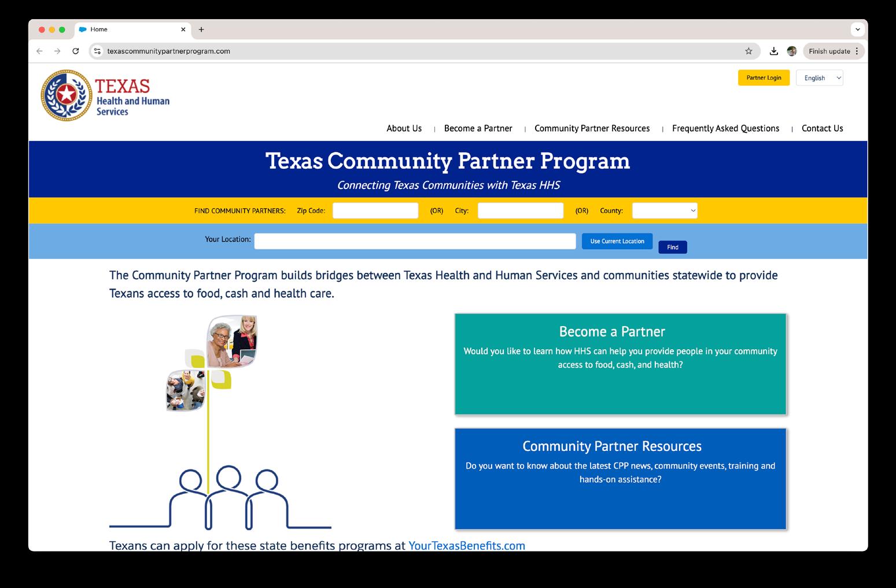Open the English language dropdown
This screenshot has height=588, width=896.
[820, 77]
